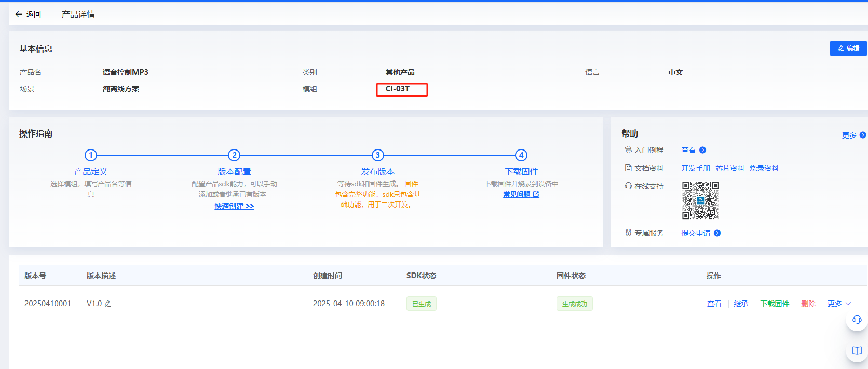Click 继承 for version 20250410001

click(x=741, y=304)
